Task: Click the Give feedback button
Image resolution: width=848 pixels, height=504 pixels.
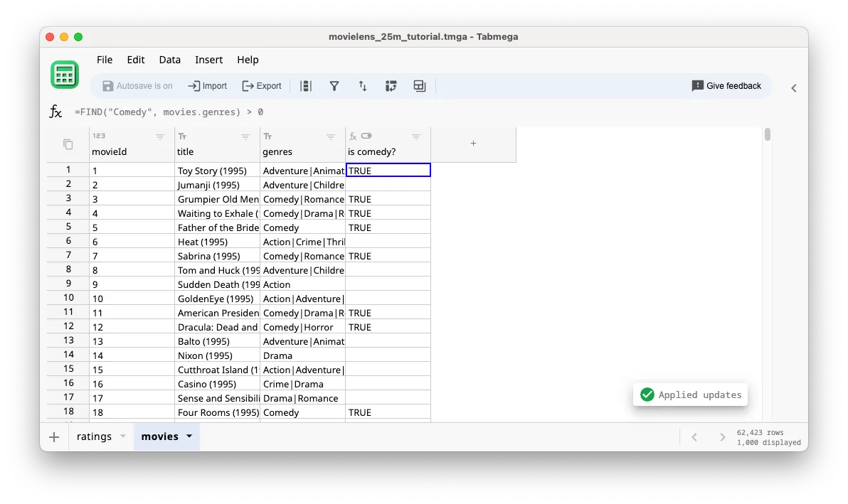Action: point(726,85)
